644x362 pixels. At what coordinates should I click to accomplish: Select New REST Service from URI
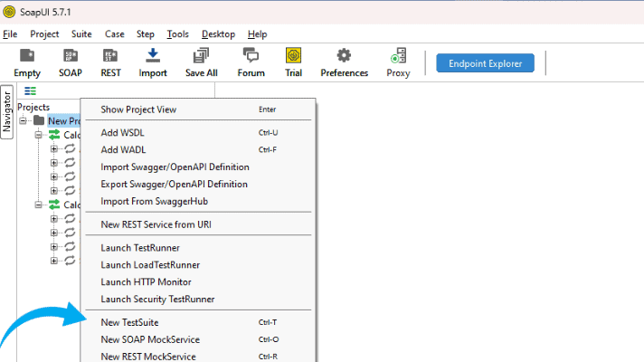(x=198, y=224)
